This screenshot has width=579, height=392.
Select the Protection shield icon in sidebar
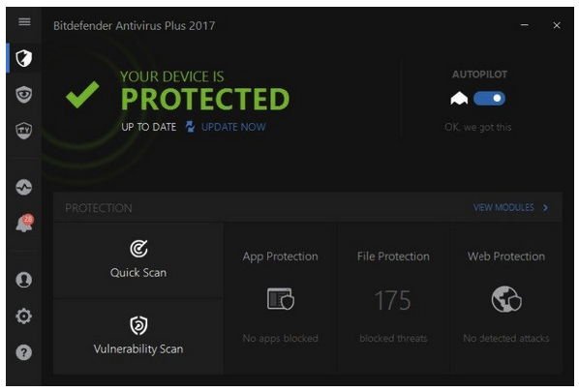click(24, 58)
